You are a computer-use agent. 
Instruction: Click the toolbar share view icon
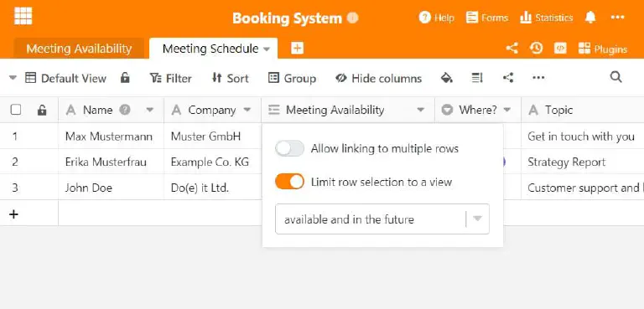508,78
